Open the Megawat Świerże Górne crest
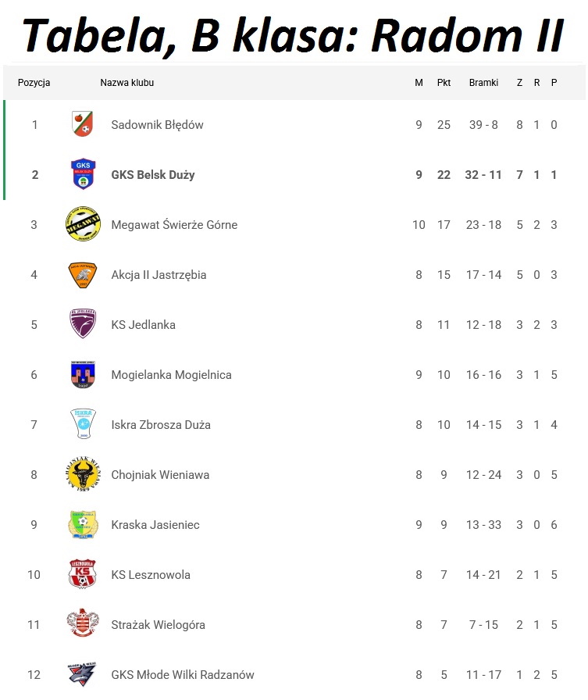The width and height of the screenshot is (588, 700). pos(82,224)
